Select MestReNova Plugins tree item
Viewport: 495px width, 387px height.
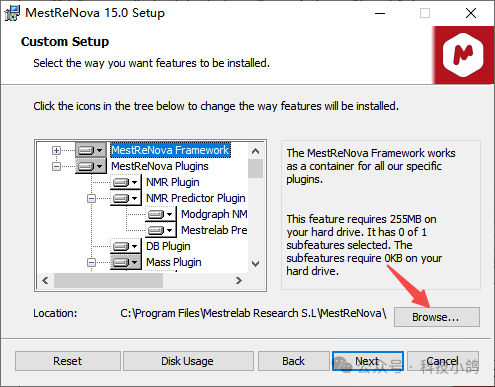tap(160, 166)
